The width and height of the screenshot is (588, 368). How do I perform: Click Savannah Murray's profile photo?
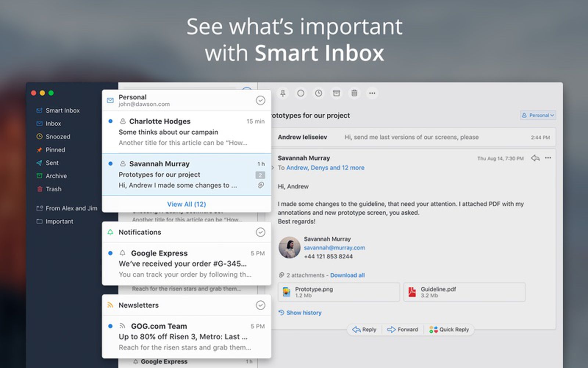click(290, 247)
